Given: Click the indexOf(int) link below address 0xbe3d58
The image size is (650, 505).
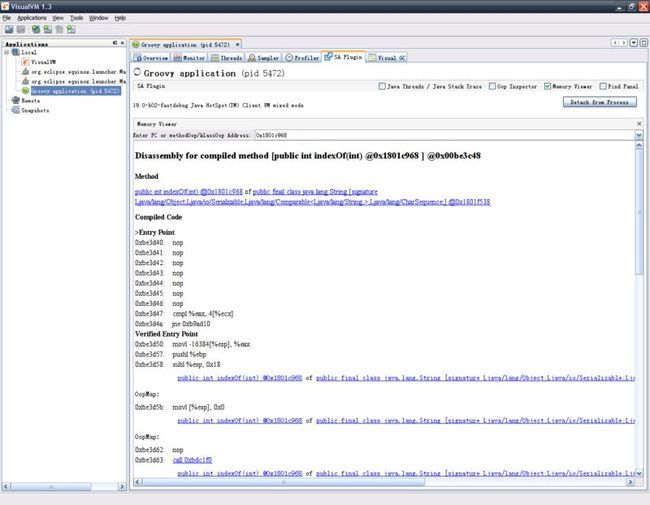Looking at the screenshot, I should [240, 378].
